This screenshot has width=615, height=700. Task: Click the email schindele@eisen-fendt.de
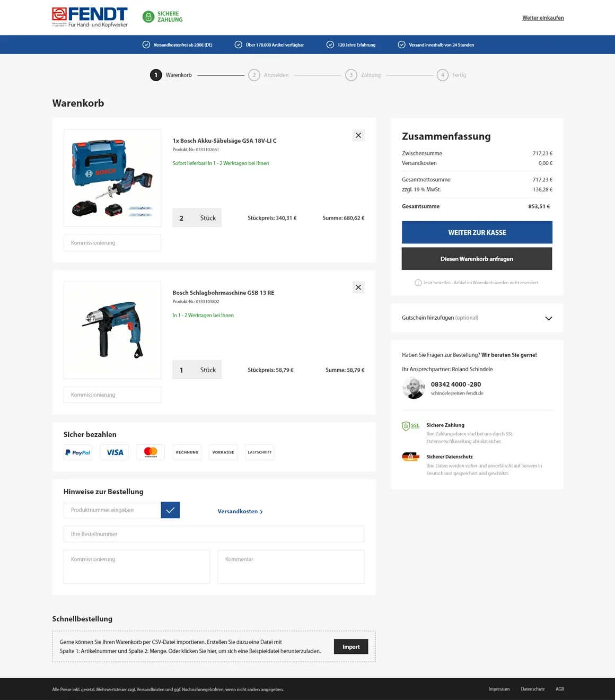[457, 393]
